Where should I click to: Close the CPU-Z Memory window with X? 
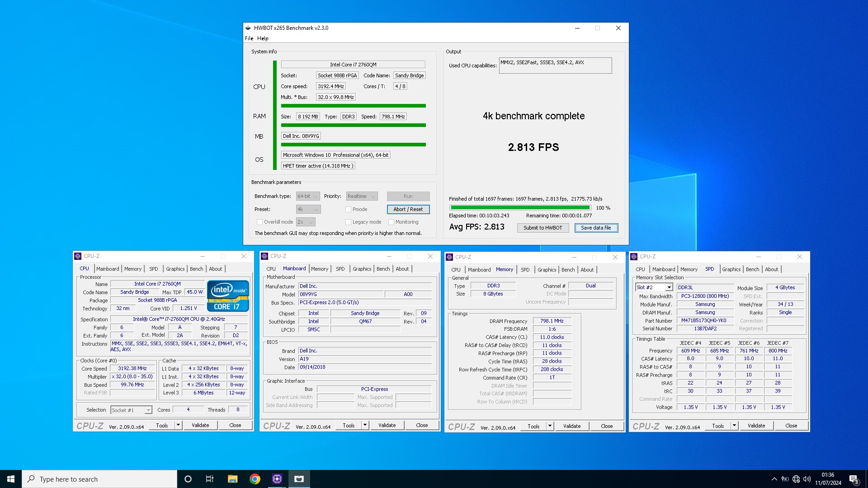[x=615, y=257]
